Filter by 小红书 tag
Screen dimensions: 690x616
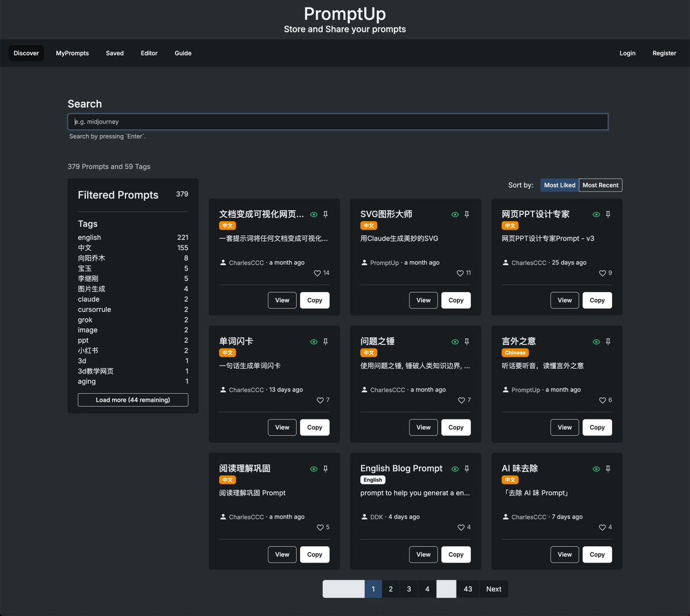133,350
